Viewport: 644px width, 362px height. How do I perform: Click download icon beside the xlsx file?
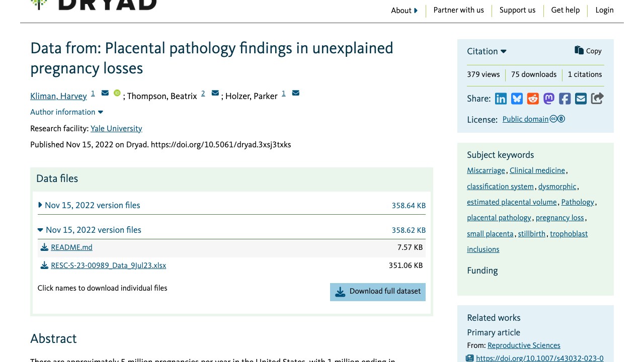44,265
